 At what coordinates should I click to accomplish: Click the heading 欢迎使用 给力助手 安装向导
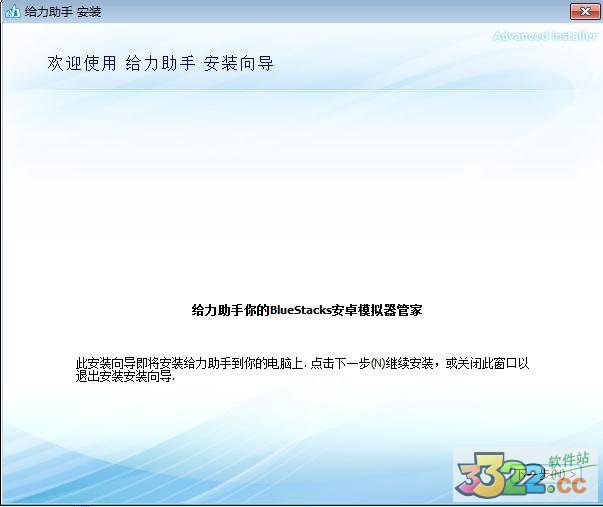pos(160,63)
